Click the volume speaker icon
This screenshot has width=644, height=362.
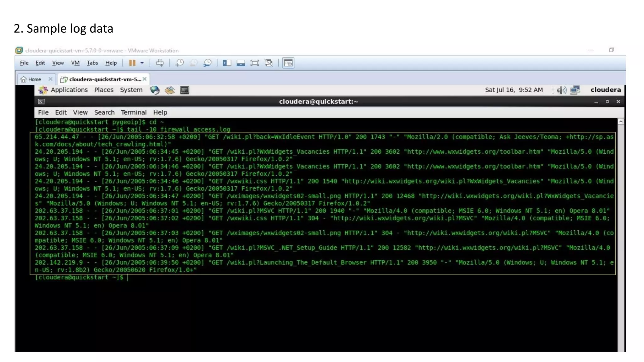tap(562, 90)
